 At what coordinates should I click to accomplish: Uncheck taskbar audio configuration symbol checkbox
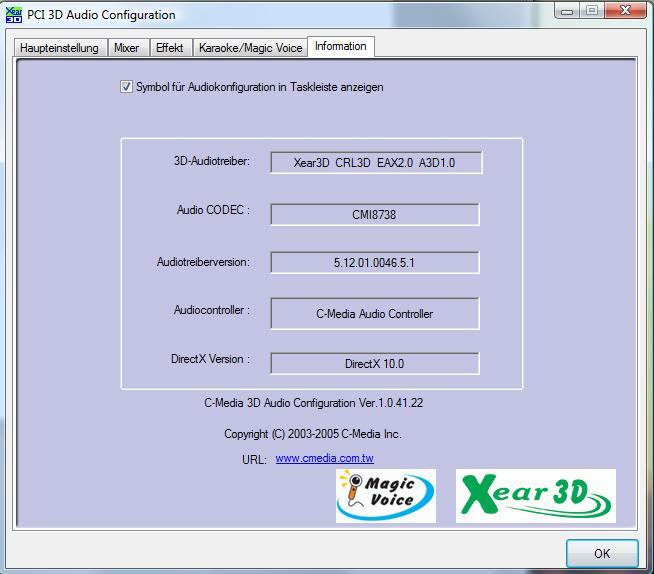pos(126,87)
